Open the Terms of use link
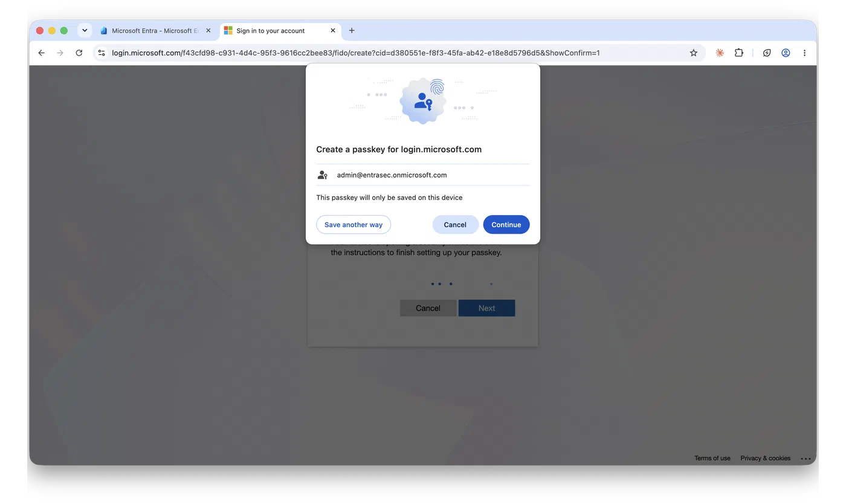Screen dimensions: 846x504 click(x=712, y=458)
